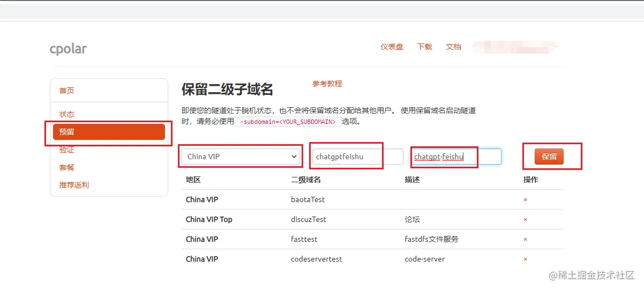Open the China VIP region dropdown
Image resolution: width=644 pixels, height=290 pixels.
coord(241,157)
